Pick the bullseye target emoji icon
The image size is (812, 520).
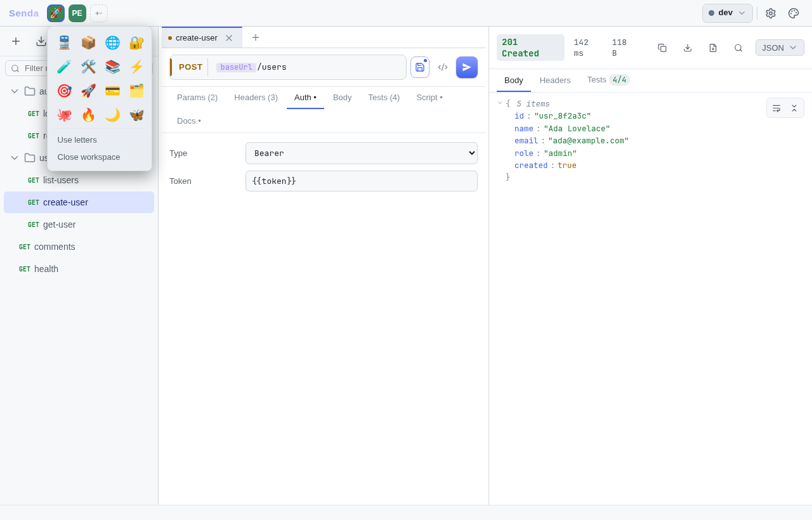coord(64,91)
